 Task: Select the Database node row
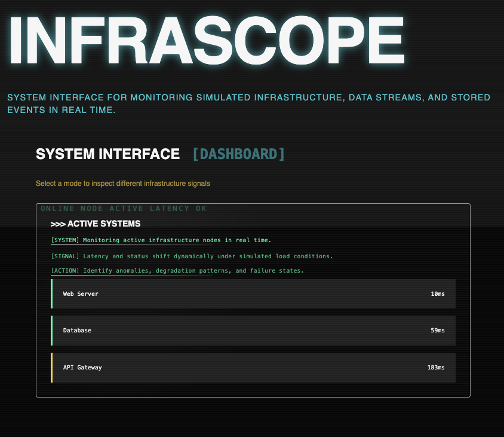coord(253,331)
